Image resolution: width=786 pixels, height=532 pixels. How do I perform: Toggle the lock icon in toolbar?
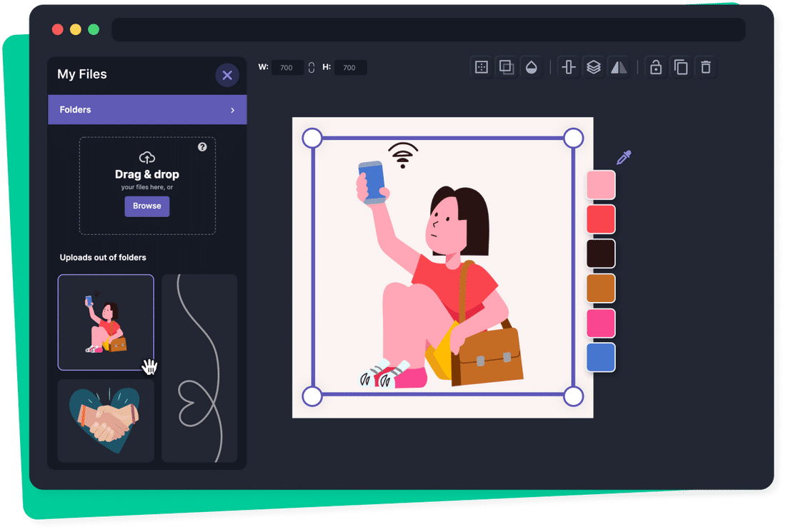coord(655,67)
